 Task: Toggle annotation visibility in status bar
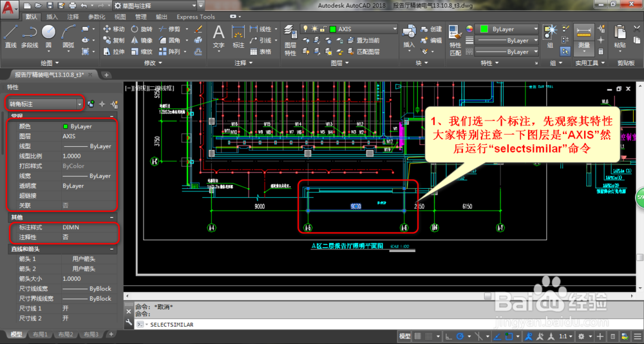pyautogui.click(x=530, y=336)
